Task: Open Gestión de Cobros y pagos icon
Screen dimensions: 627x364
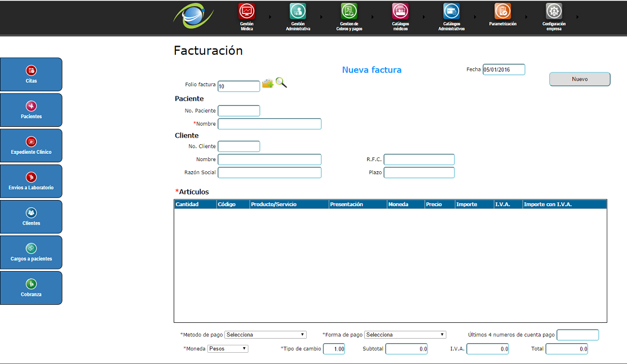Action: click(349, 11)
